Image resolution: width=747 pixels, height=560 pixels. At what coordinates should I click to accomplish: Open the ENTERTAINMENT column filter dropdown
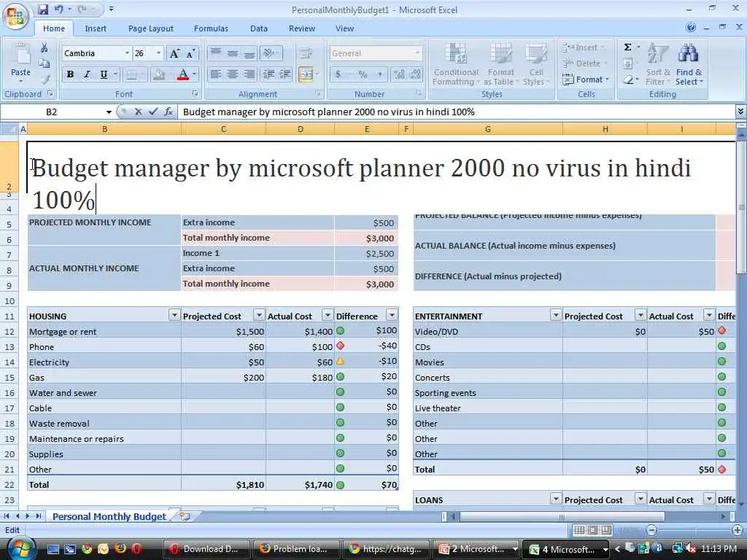point(555,315)
